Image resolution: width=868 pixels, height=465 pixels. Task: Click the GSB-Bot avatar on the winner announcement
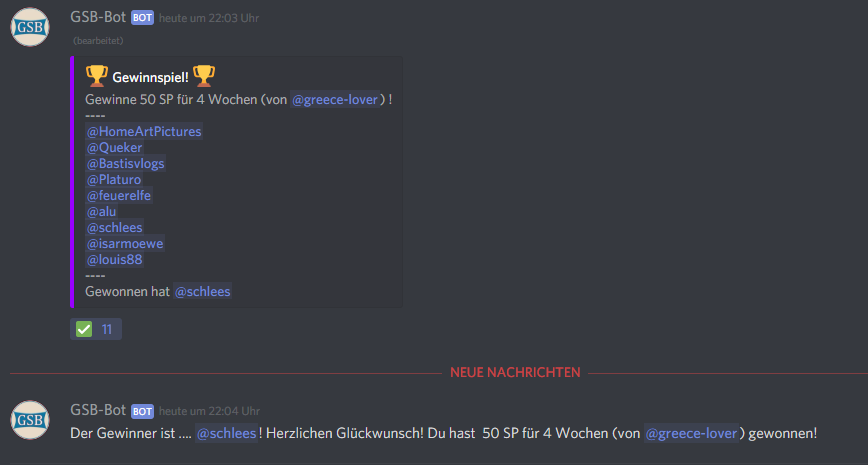click(30, 420)
